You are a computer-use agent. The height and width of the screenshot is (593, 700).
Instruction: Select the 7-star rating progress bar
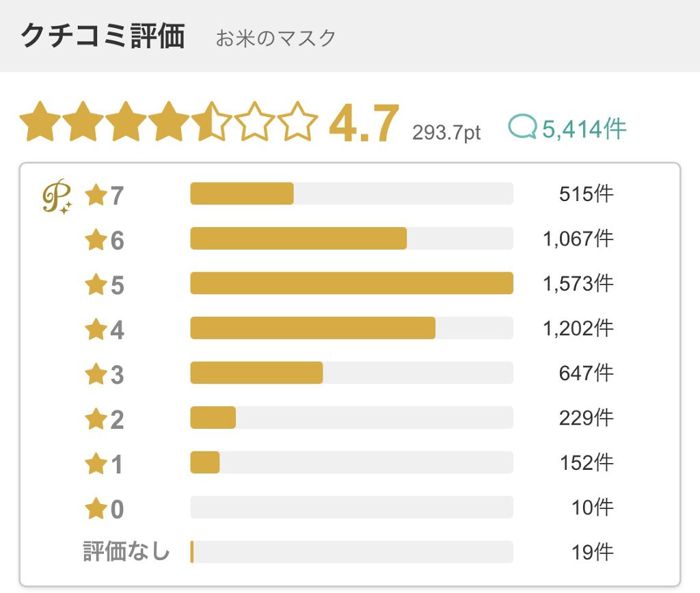pos(351,194)
